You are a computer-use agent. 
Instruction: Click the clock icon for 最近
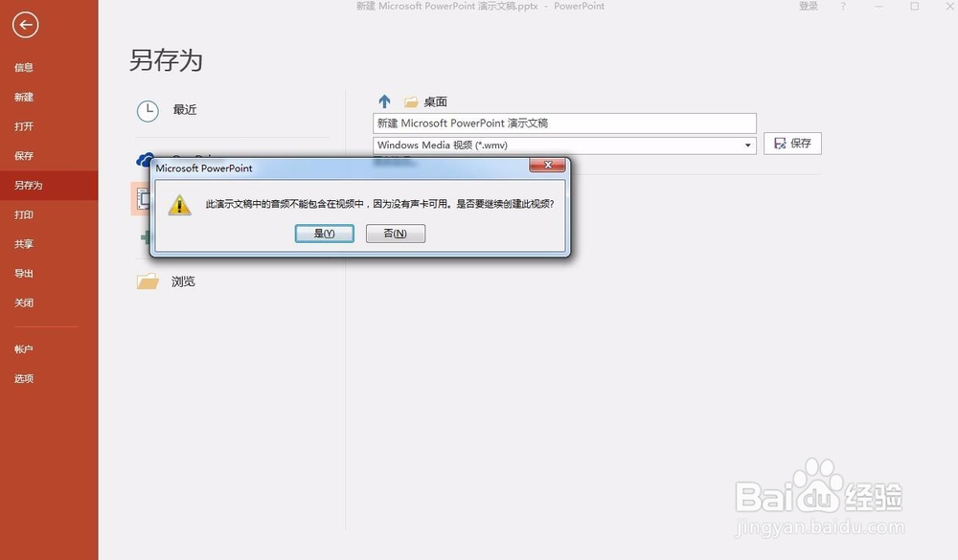(148, 111)
